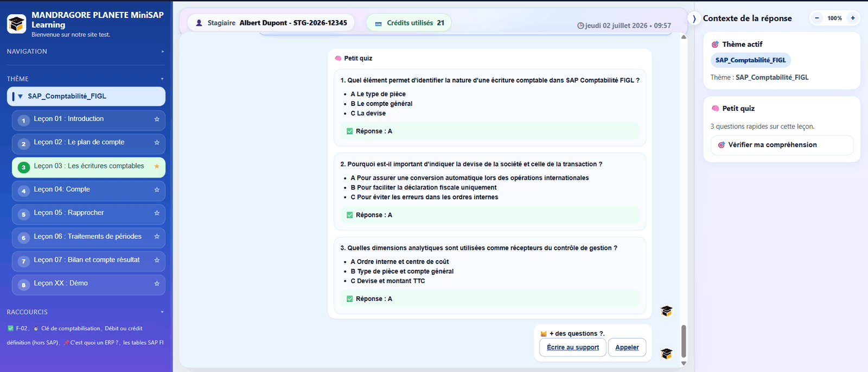
Task: Expand the NAVIGATION section arrow
Action: point(163,52)
